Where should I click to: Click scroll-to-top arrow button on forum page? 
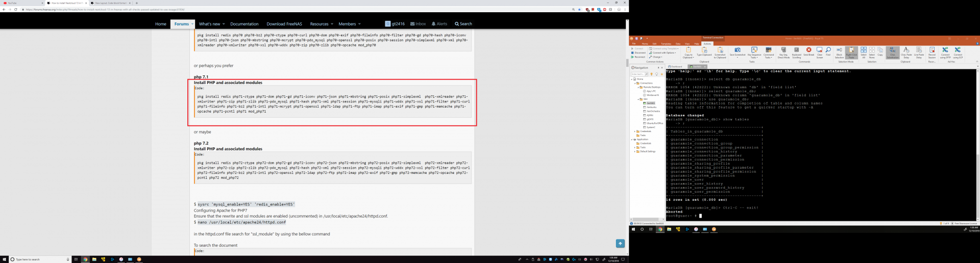(x=620, y=244)
